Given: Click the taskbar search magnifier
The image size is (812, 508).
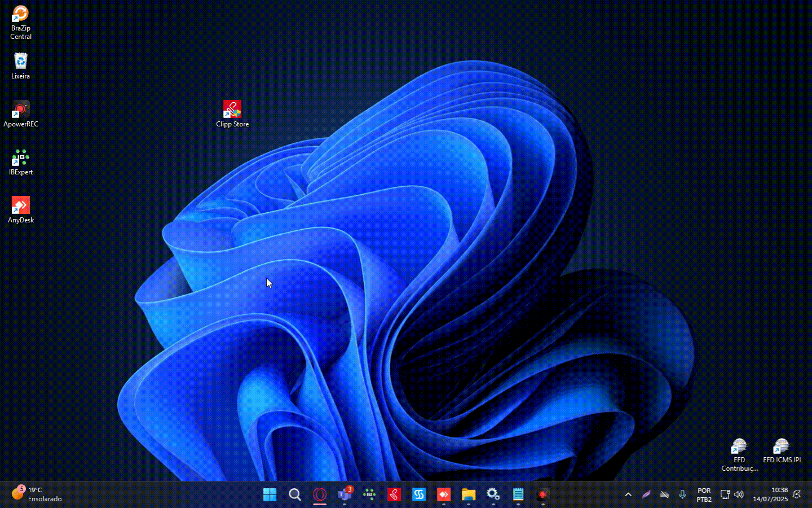Looking at the screenshot, I should click(x=295, y=495).
